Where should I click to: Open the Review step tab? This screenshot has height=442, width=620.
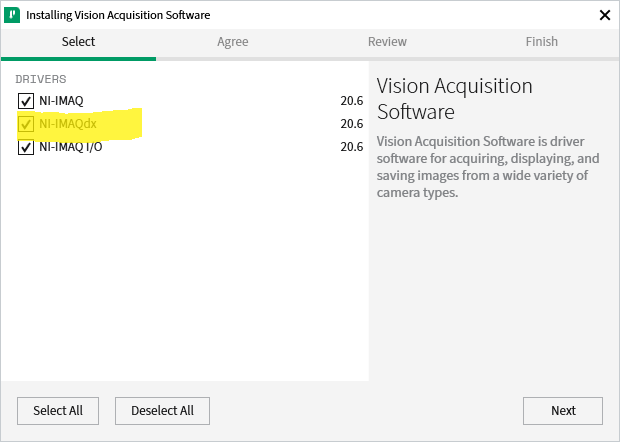[387, 42]
